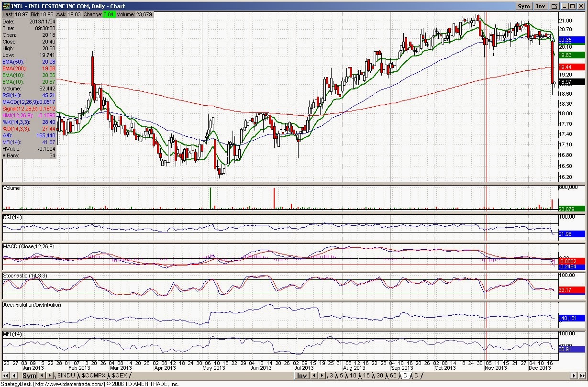588x387 pixels.
Task: Click the tall red volume spike in June 2013
Action: tap(274, 199)
